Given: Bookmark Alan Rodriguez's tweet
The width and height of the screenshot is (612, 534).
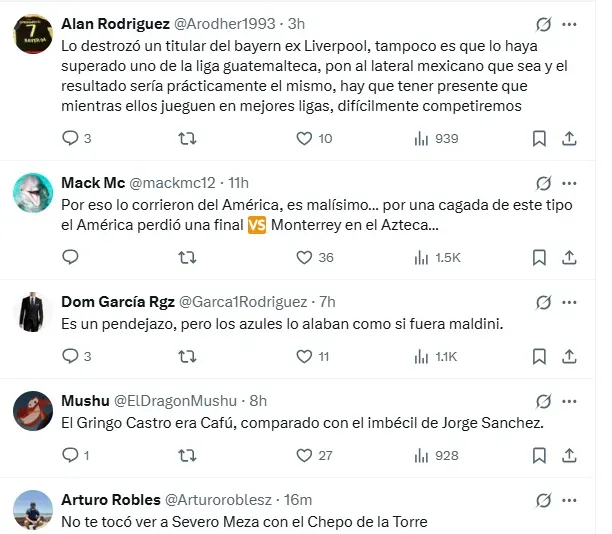Looking at the screenshot, I should [x=539, y=139].
